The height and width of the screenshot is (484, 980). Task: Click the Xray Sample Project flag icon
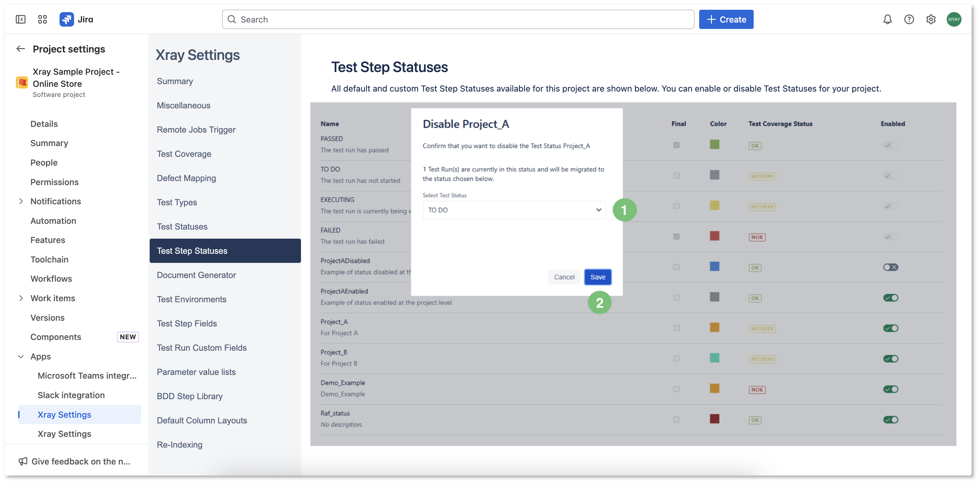(22, 82)
